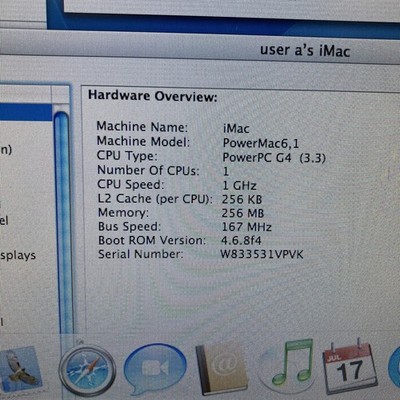Select serial number 'W833531VPVK'
This screenshot has height=400, width=400.
tap(262, 255)
